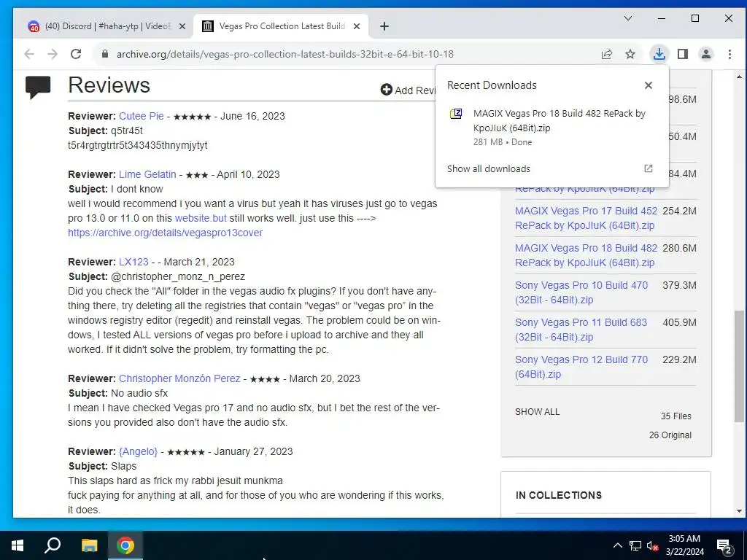Click the Chrome taskbar icon
Viewport: 747px width, 560px height.
point(125,545)
